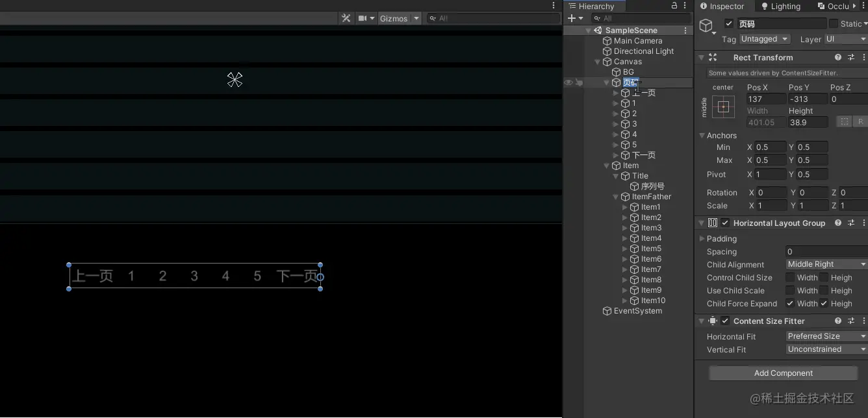Collapse the Canvas node in Hierarchy

(x=598, y=62)
